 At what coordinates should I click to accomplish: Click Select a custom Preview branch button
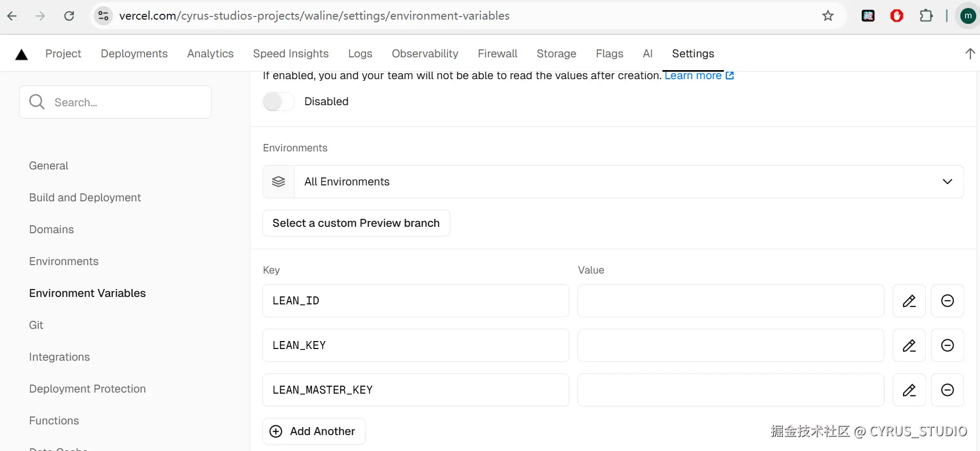pyautogui.click(x=356, y=223)
